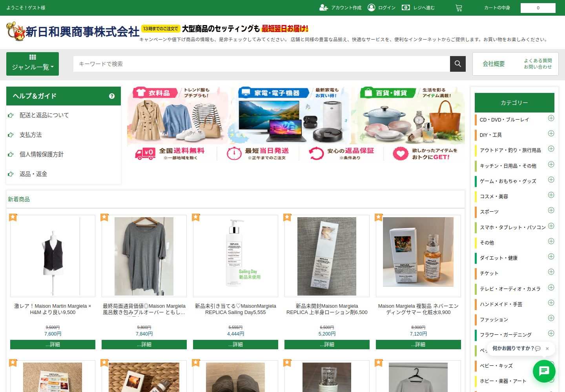Open the green chat bubble widget
The height and width of the screenshot is (392, 565).
coord(544,371)
